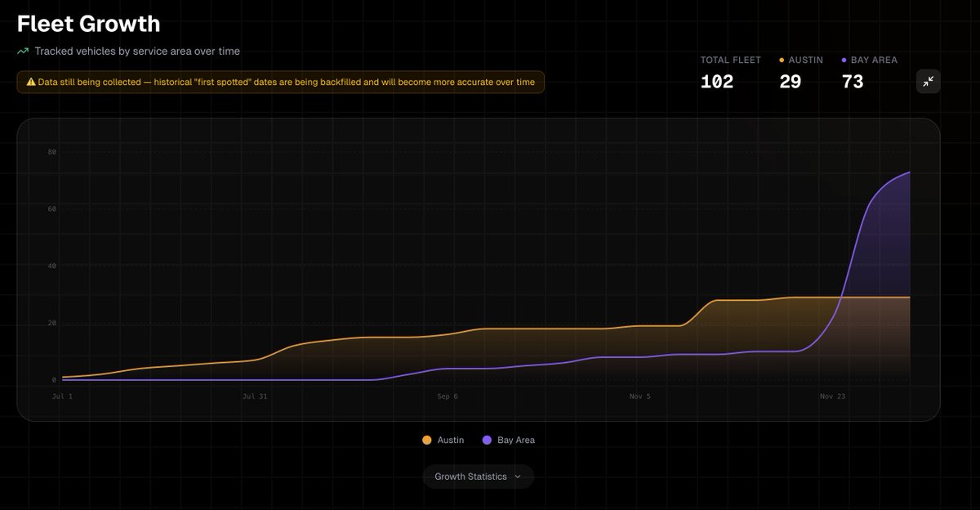Click the Sep 6 x-axis label

pos(446,396)
